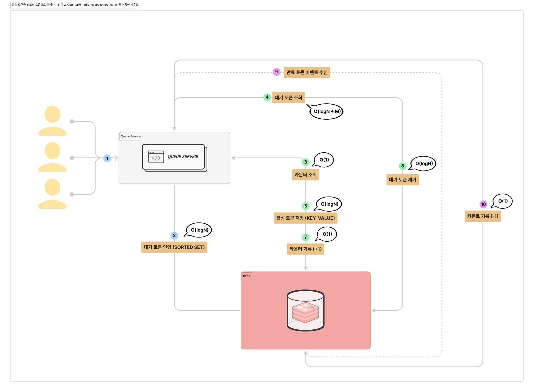Select the '대기 토큰 조회' label
This screenshot has height=392, width=534.
pos(288,98)
